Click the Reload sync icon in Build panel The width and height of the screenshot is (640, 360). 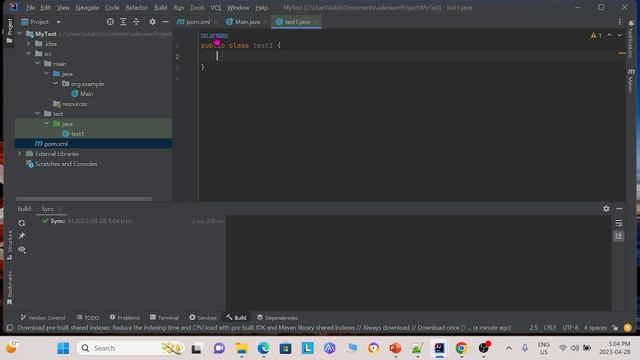coord(22,223)
